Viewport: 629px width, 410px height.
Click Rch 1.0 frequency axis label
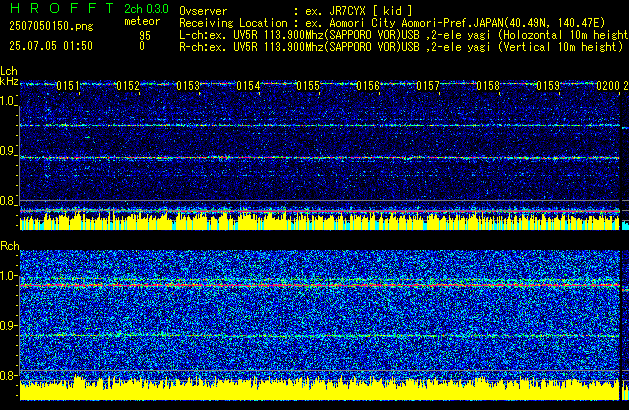tap(9, 276)
